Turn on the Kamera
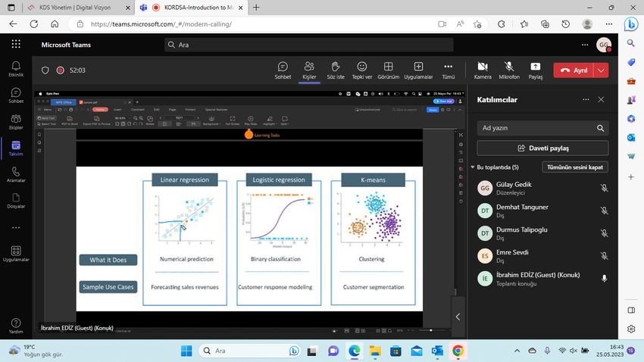644x362 pixels. click(x=483, y=70)
